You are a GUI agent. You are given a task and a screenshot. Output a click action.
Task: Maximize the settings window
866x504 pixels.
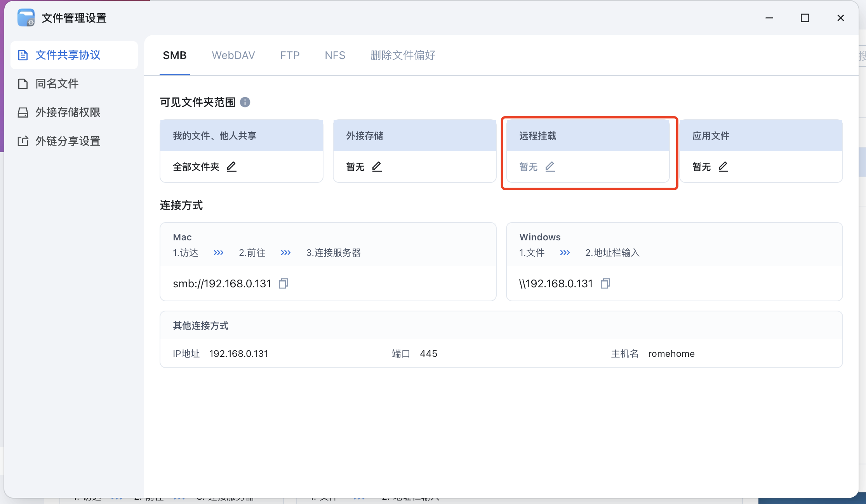tap(805, 18)
